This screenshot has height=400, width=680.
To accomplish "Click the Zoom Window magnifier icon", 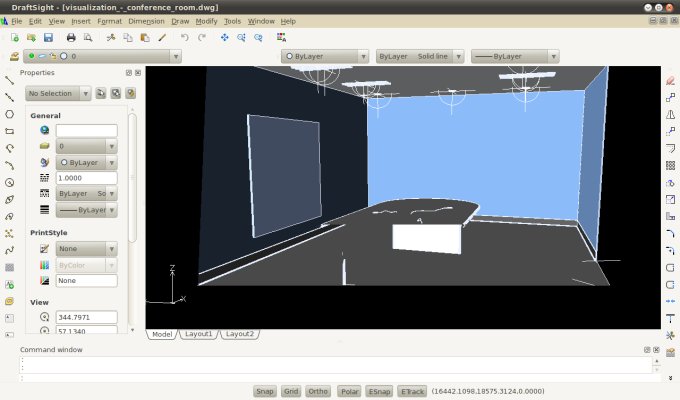I will tap(242, 38).
